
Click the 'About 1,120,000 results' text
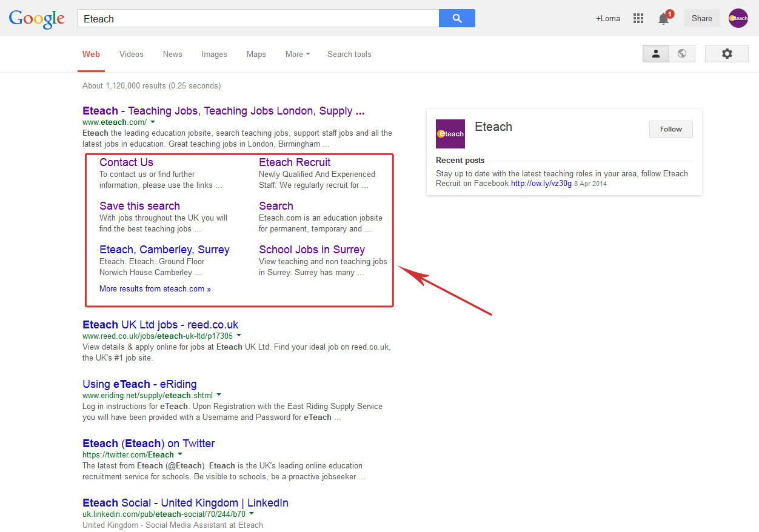tap(152, 86)
